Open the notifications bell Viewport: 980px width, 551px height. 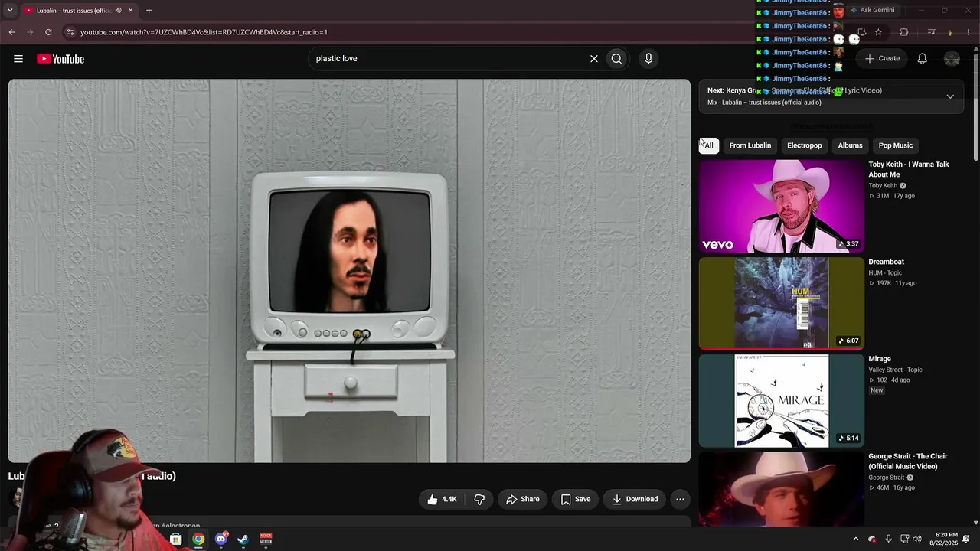pyautogui.click(x=923, y=59)
